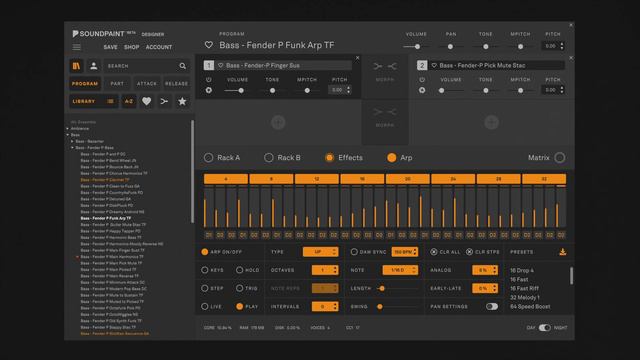Viewport: 640px width, 360px height.
Task: Toggle the power icon of part 2
Action: pyautogui.click(x=422, y=80)
